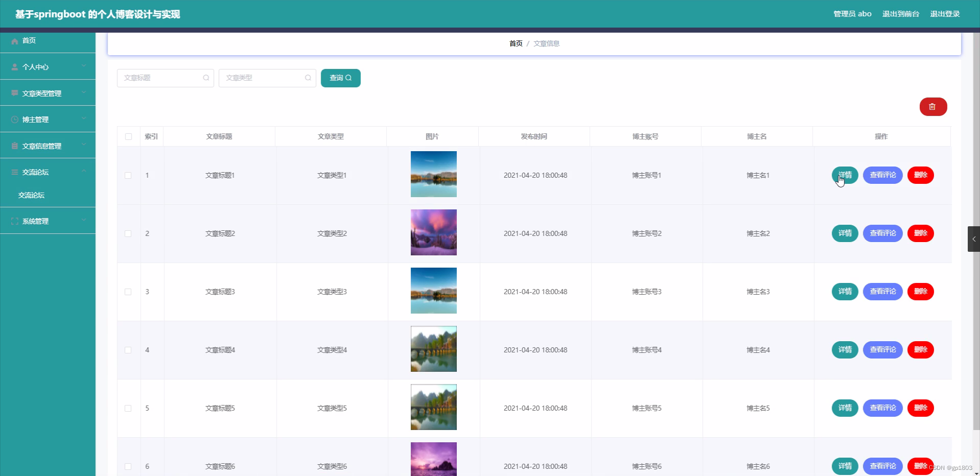Click the image thumbnail in row 4
Viewport: 980px width, 476px height.
(x=433, y=349)
